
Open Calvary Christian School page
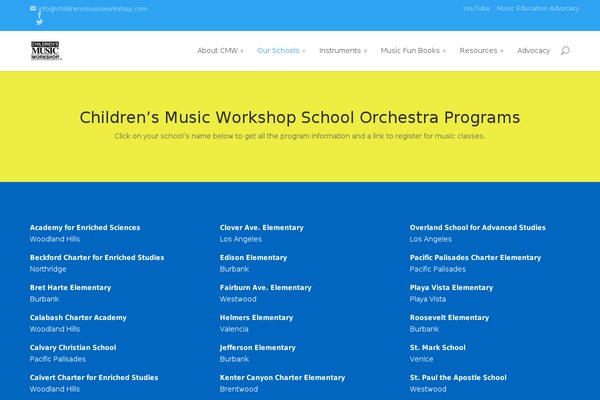click(73, 348)
